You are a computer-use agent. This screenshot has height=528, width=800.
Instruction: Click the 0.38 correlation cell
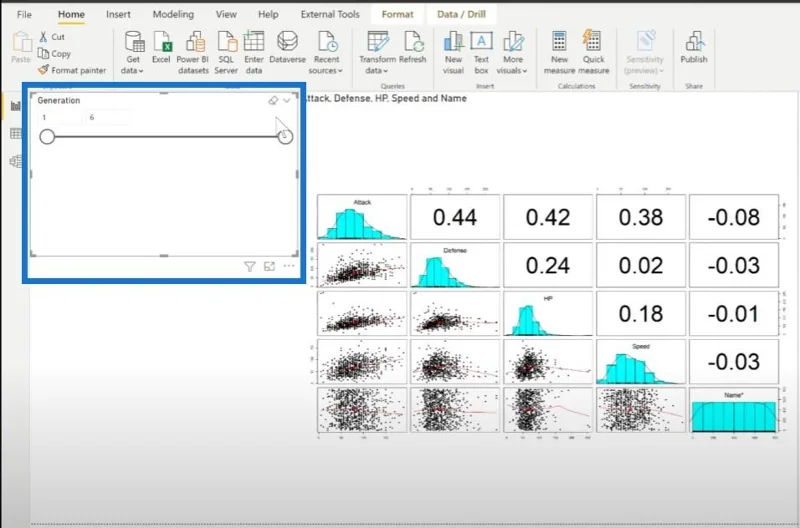point(641,217)
